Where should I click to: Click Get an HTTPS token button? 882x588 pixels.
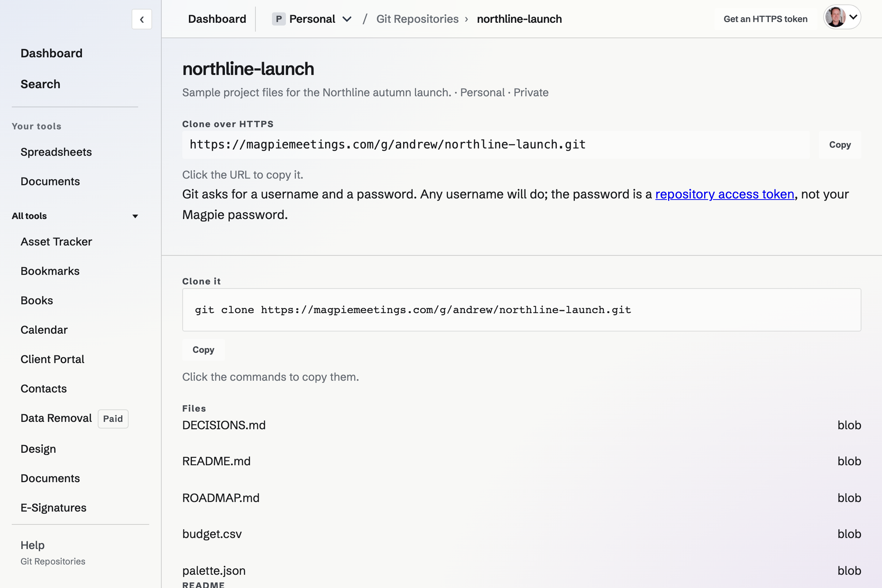click(x=766, y=19)
